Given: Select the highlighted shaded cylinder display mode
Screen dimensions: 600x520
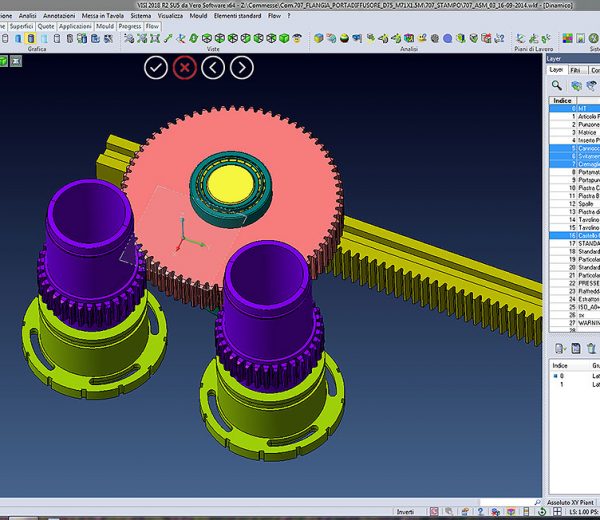Looking at the screenshot, I should [31, 38].
